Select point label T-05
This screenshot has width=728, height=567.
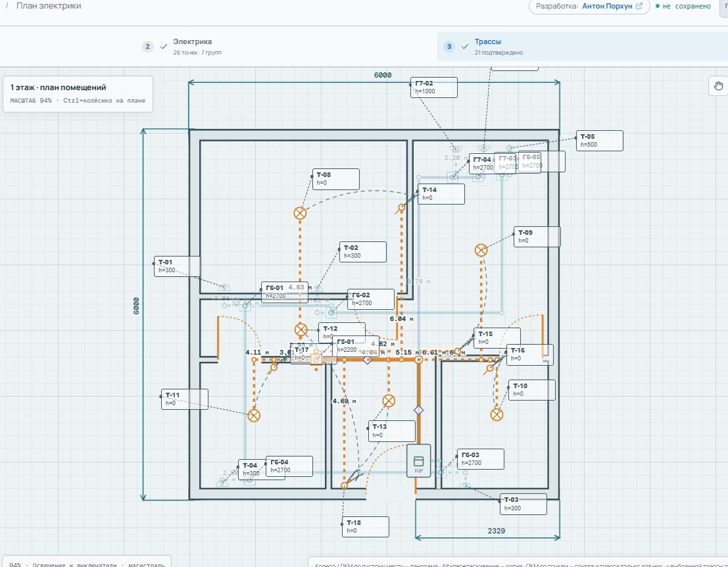(599, 141)
